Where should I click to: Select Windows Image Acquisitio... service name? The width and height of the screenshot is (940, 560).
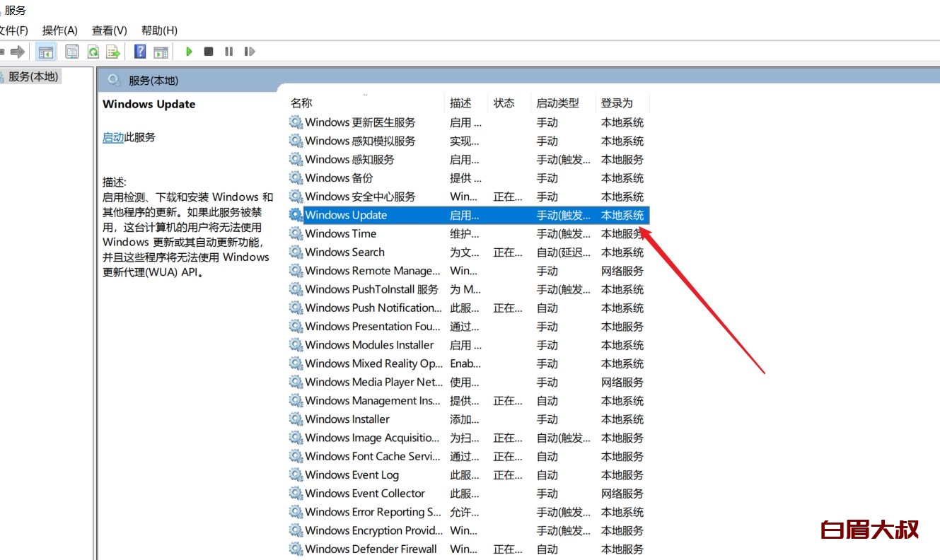point(373,438)
